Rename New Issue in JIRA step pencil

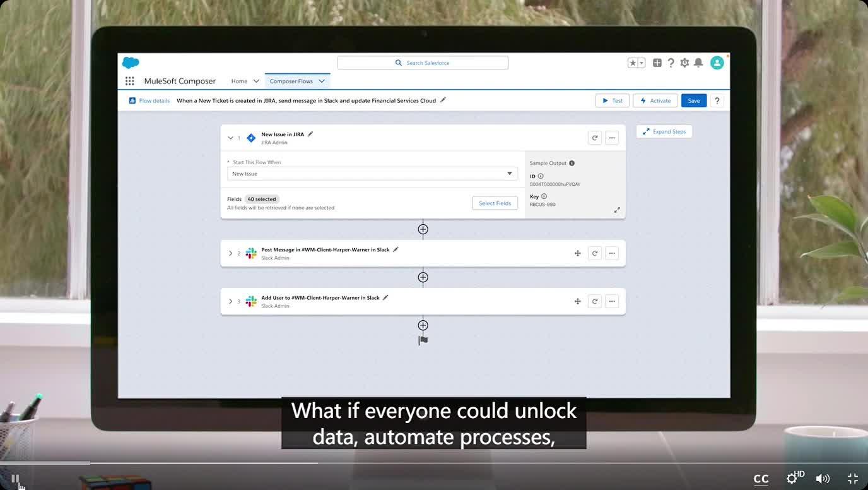click(x=310, y=134)
